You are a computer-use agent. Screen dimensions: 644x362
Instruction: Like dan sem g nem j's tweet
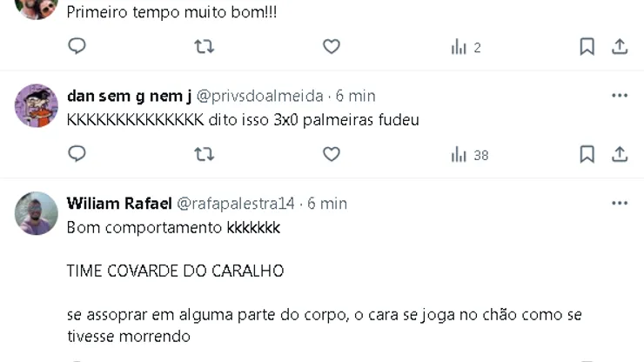coord(332,154)
